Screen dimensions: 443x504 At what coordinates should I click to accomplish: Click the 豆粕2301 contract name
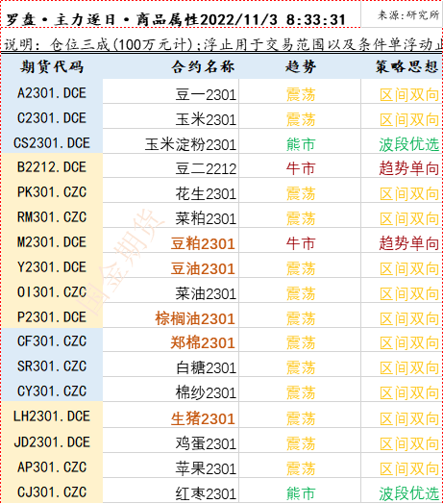coord(203,243)
